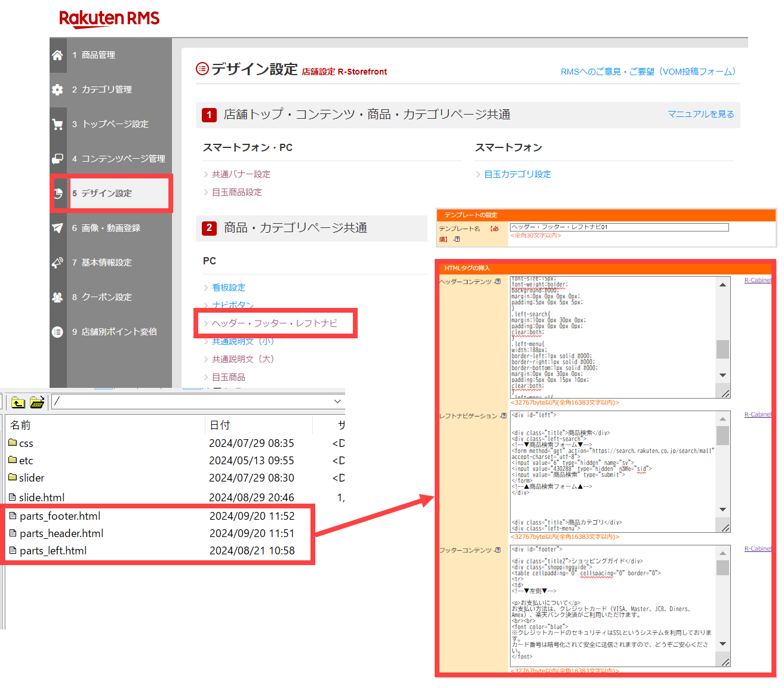Click the design settings title icon
Viewport: 784px width, 688px height.
[202, 69]
